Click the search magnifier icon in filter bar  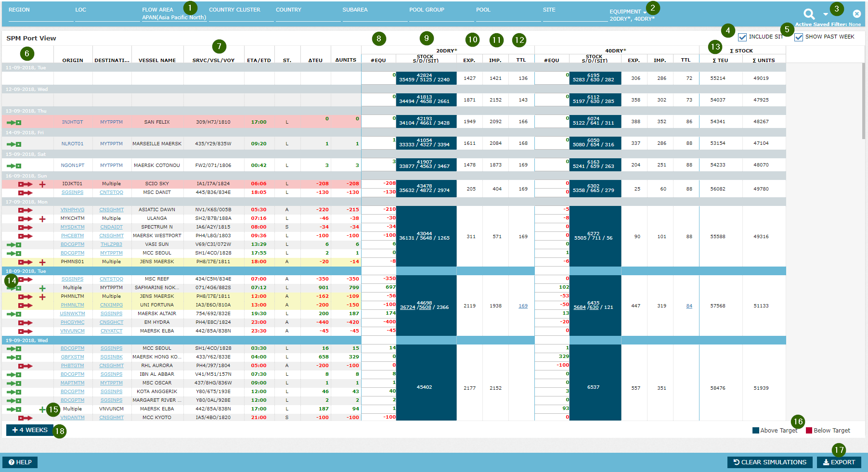809,14
